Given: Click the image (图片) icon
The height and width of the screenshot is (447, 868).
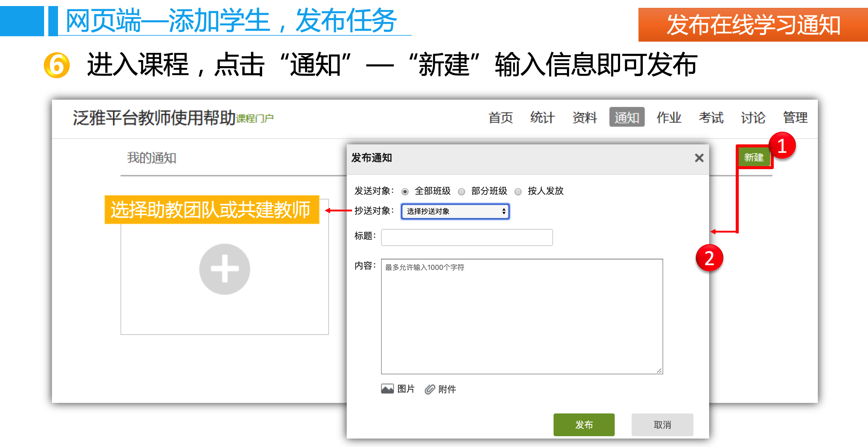Looking at the screenshot, I should click(387, 389).
